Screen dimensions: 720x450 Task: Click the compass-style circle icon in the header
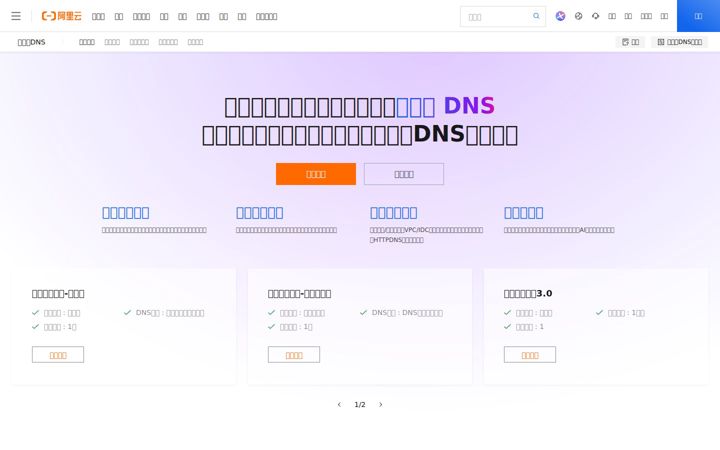(x=579, y=16)
